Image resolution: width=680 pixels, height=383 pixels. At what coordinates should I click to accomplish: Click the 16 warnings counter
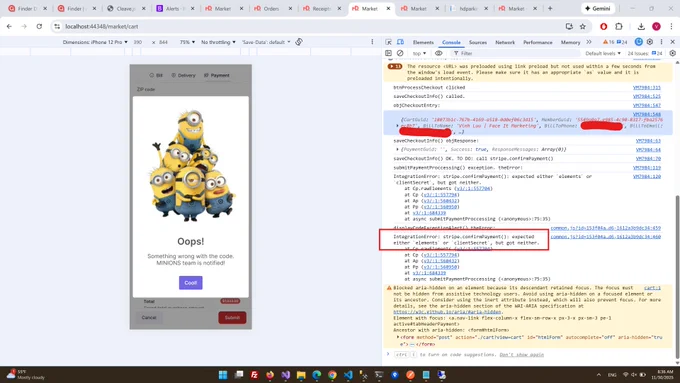(x=608, y=42)
